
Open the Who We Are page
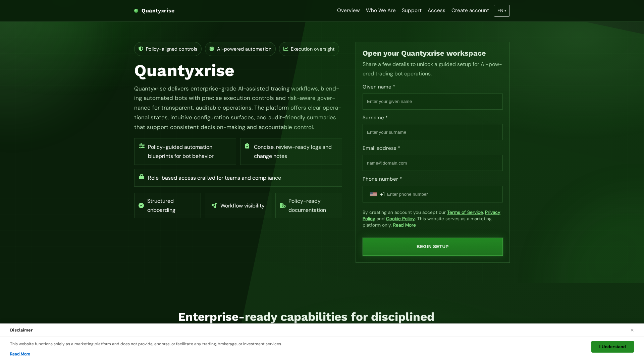pyautogui.click(x=381, y=11)
